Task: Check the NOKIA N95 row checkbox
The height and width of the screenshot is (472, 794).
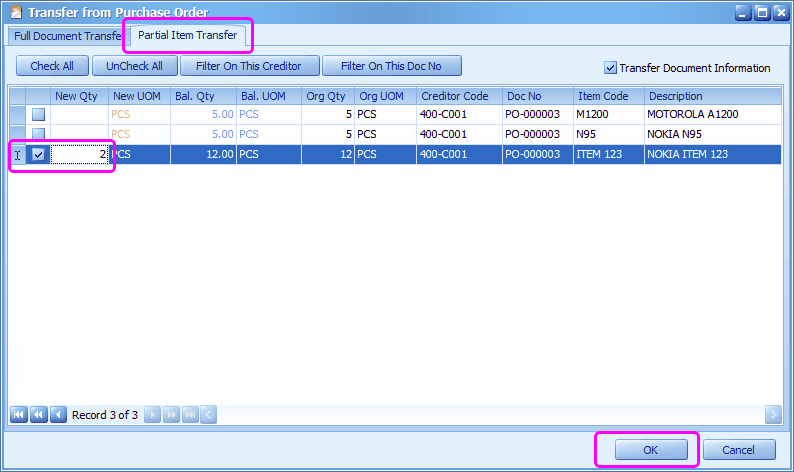Action: (x=38, y=134)
